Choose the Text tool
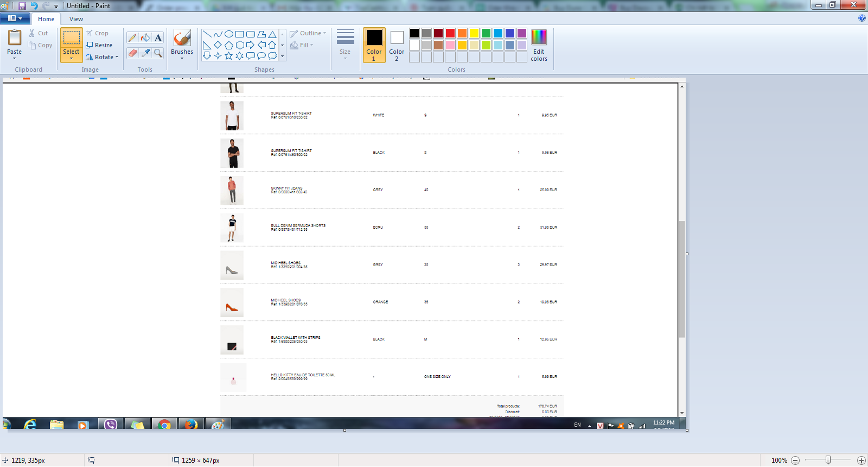Screen dimensions: 868x467 coord(158,38)
